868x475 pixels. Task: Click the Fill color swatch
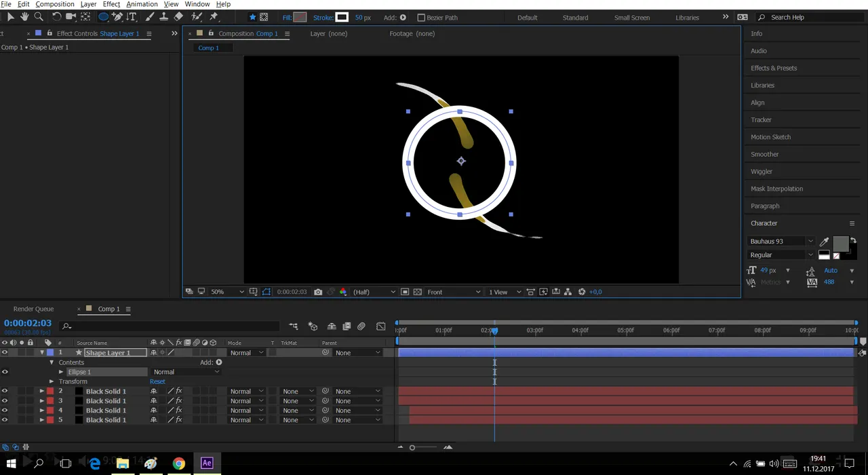coord(300,18)
